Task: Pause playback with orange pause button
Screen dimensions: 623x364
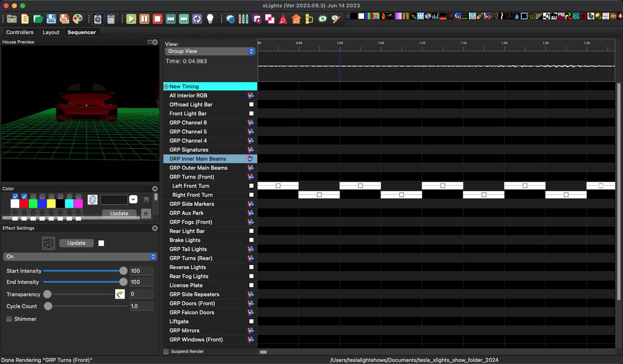Action: [x=144, y=19]
